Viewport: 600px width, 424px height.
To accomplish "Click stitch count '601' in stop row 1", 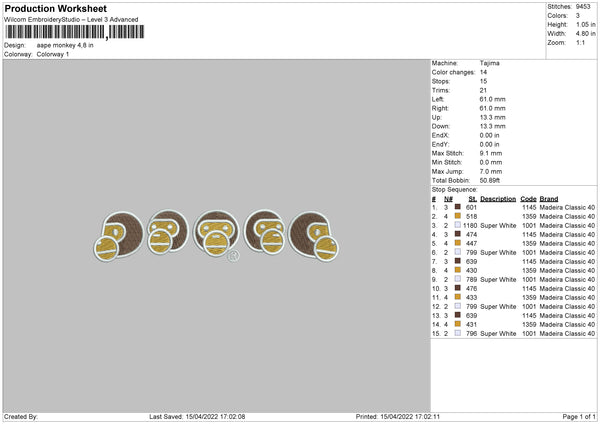I will [x=471, y=207].
